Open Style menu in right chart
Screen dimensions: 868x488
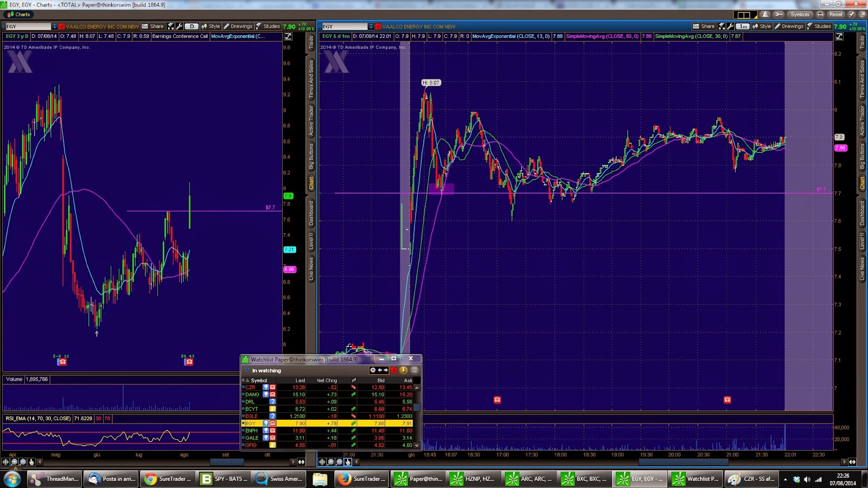click(762, 26)
